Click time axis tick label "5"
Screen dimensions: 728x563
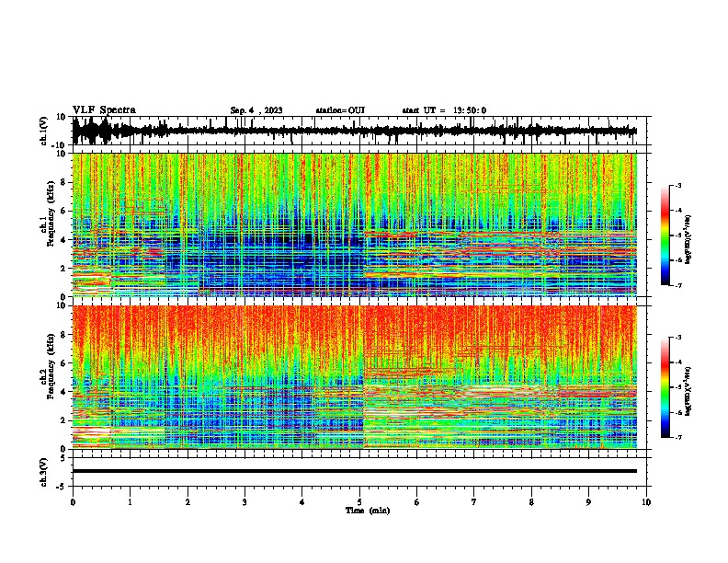[359, 502]
